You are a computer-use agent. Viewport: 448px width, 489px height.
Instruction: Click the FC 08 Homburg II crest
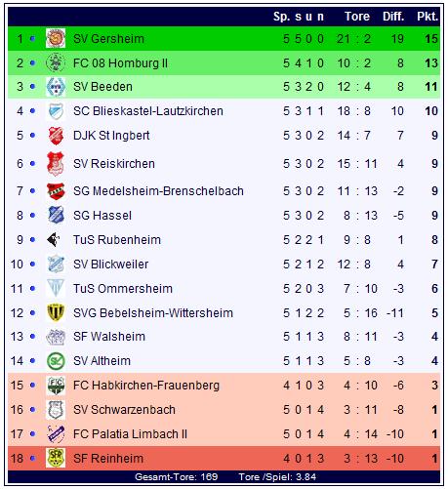tap(56, 62)
